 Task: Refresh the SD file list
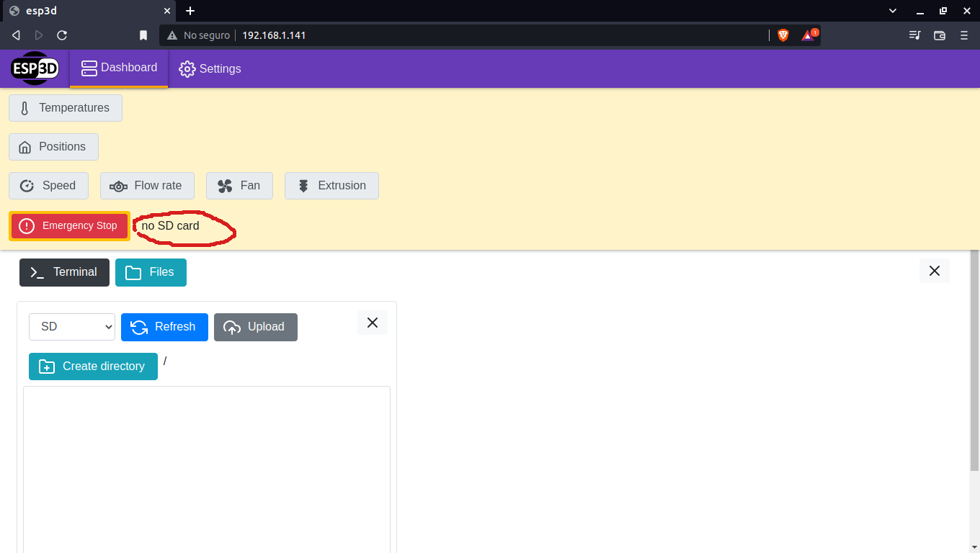[164, 327]
